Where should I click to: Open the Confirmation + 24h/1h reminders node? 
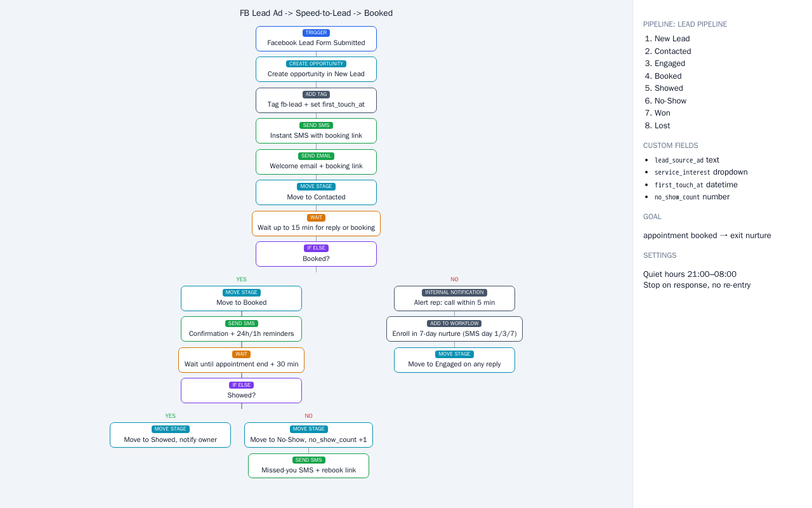click(x=241, y=329)
